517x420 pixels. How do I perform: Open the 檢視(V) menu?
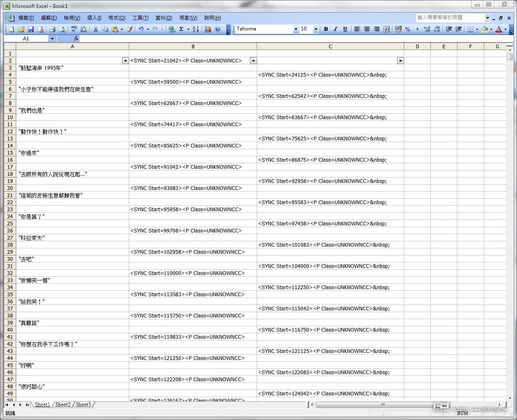pos(72,18)
